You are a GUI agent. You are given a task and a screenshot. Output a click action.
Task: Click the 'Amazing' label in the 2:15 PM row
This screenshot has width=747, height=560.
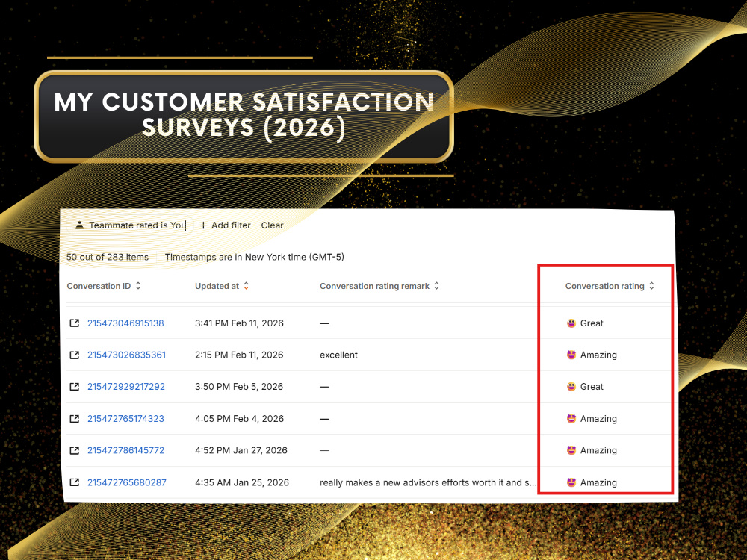[598, 355]
